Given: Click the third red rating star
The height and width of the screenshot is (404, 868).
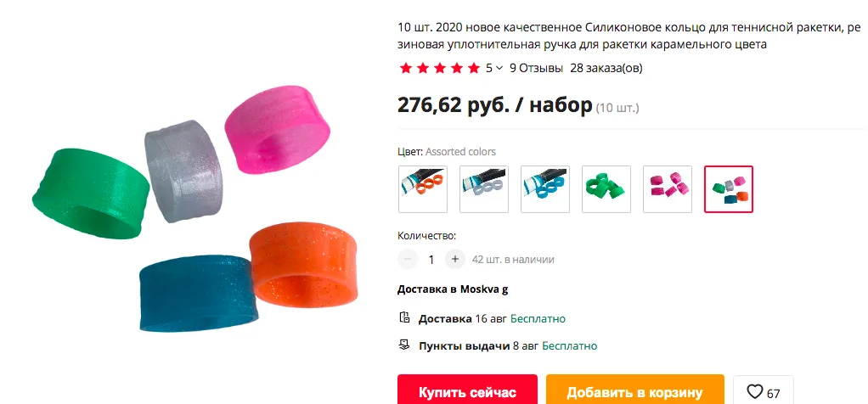Looking at the screenshot, I should (x=440, y=69).
